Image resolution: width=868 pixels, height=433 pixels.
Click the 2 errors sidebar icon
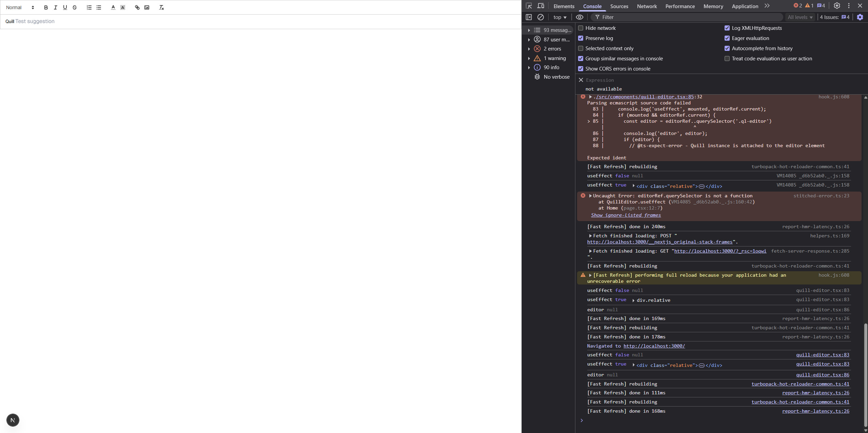pos(537,49)
